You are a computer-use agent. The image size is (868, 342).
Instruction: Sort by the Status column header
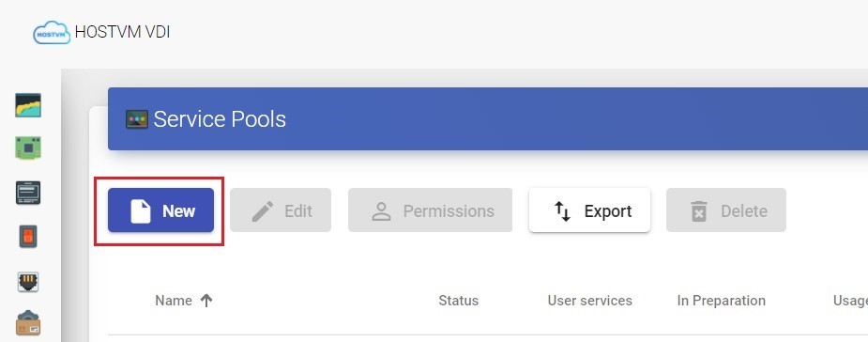[x=458, y=301]
